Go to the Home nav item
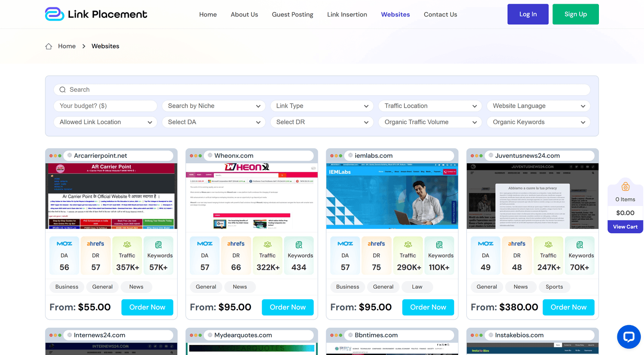Image resolution: width=644 pixels, height=355 pixels. 208,14
